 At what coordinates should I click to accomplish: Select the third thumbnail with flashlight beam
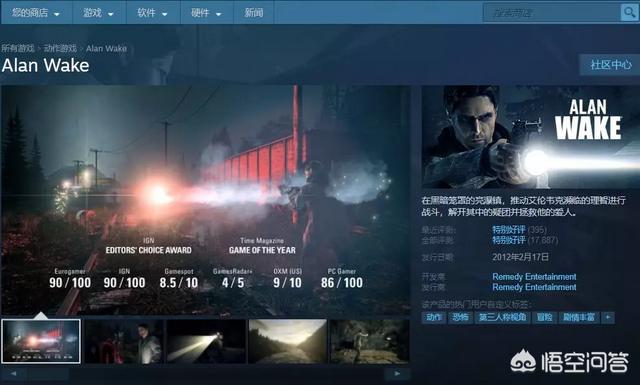tap(207, 341)
